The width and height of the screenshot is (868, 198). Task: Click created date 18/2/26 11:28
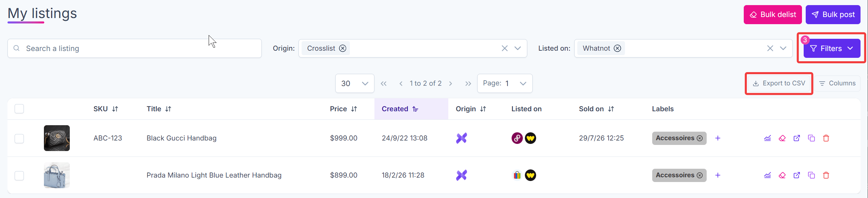[403, 175]
